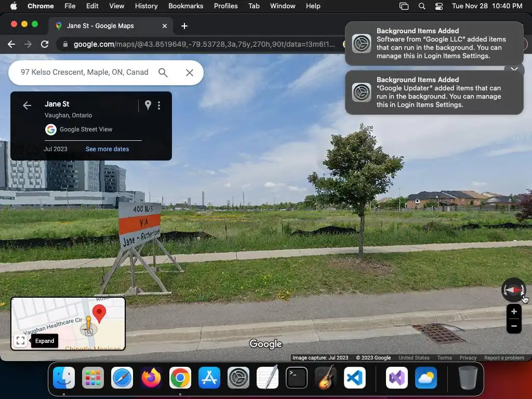Click the Terms link in footer
The width and height of the screenshot is (532, 399).
coord(444,357)
